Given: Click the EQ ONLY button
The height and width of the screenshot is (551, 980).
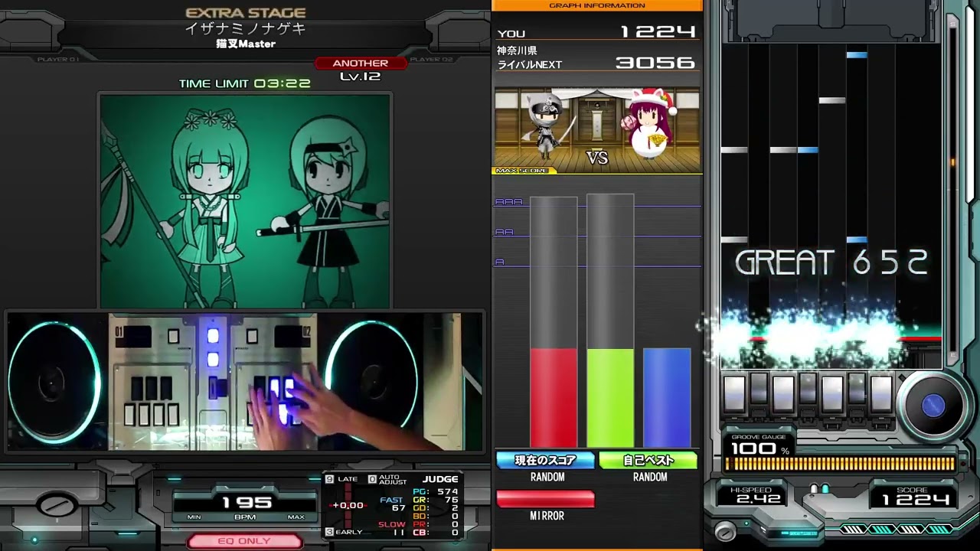Looking at the screenshot, I should pyautogui.click(x=244, y=541).
